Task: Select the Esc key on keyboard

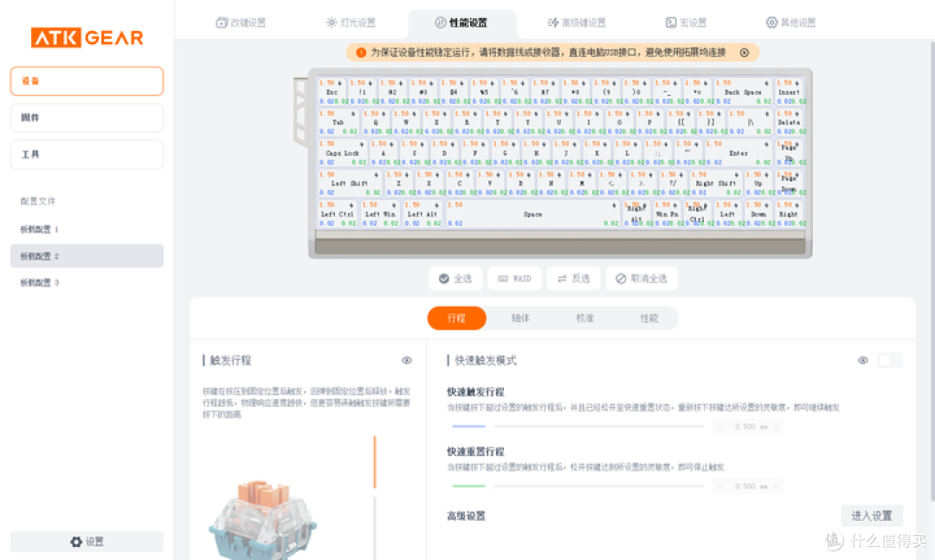Action: (x=332, y=92)
